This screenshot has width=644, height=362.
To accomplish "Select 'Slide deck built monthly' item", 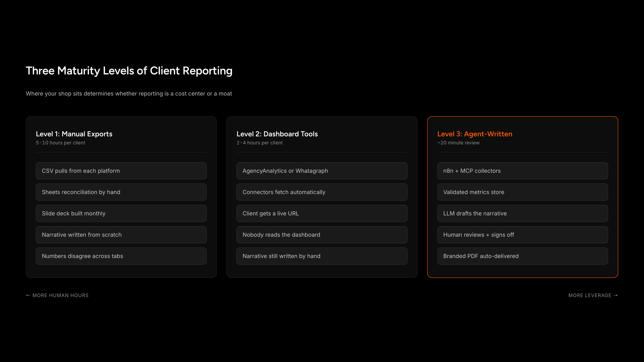I will (121, 213).
